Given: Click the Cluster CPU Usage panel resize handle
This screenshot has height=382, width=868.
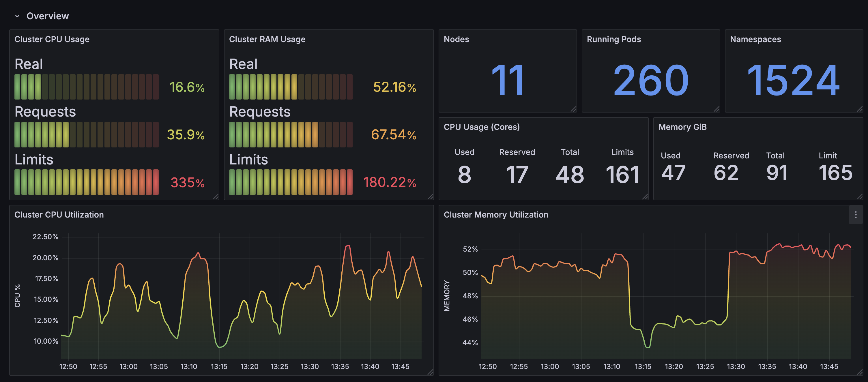Looking at the screenshot, I should [216, 197].
